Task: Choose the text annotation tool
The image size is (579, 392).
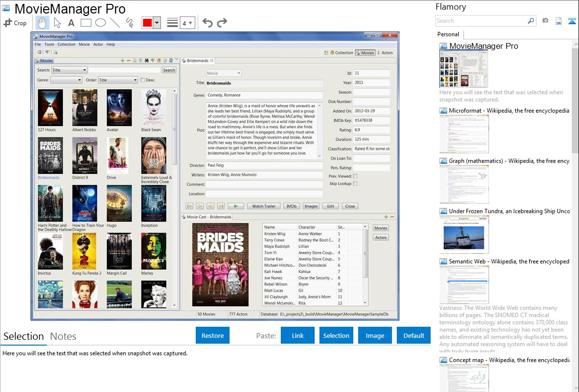Action: point(71,23)
